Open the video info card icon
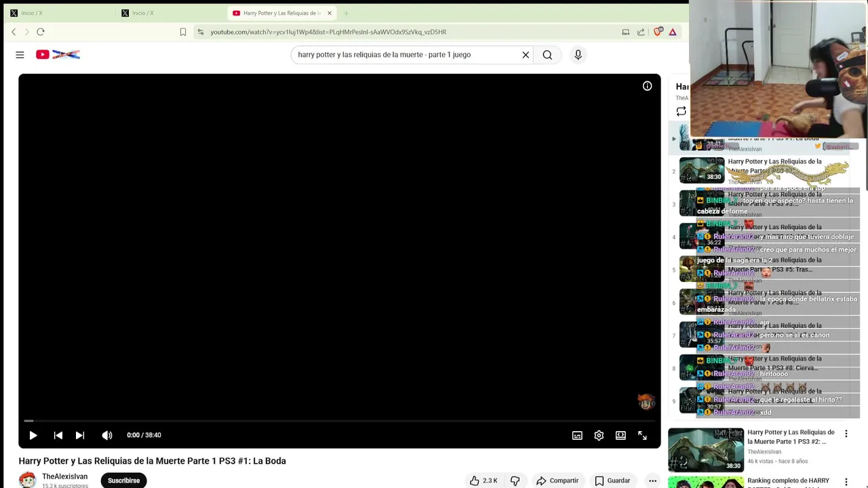 (647, 86)
